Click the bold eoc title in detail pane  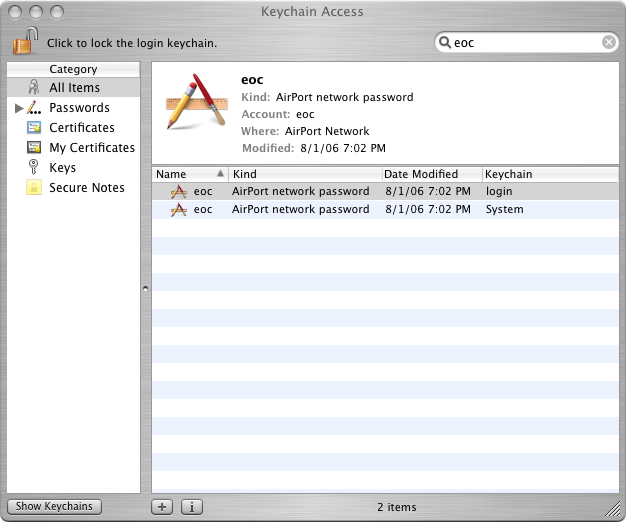tap(252, 80)
